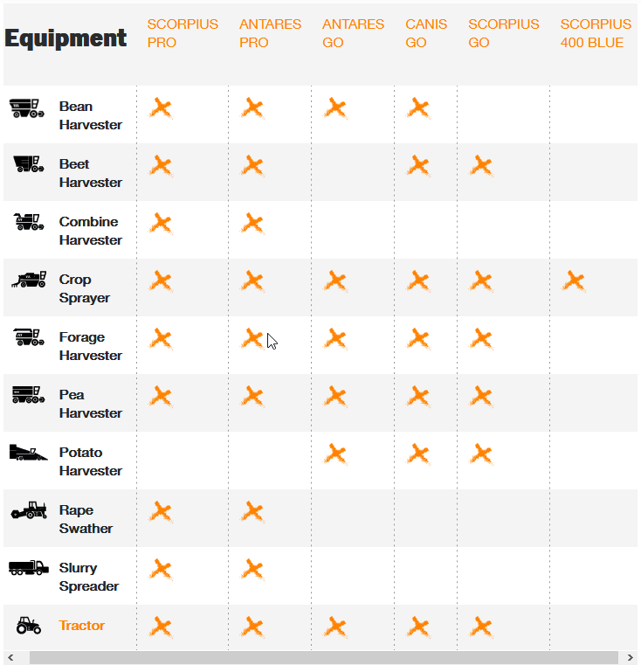The height and width of the screenshot is (672, 641).
Task: Click the horizontal scrollbar left arrow
Action: [x=10, y=657]
